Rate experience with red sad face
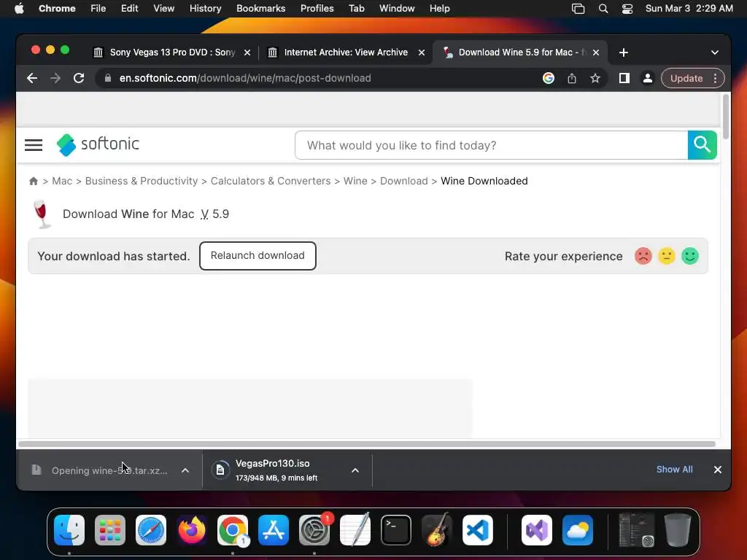The width and height of the screenshot is (747, 560). 643,256
